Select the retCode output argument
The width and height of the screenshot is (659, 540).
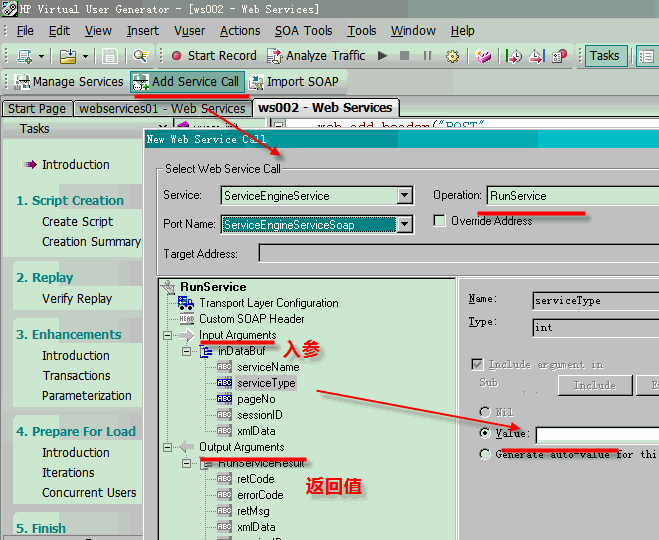(256, 479)
